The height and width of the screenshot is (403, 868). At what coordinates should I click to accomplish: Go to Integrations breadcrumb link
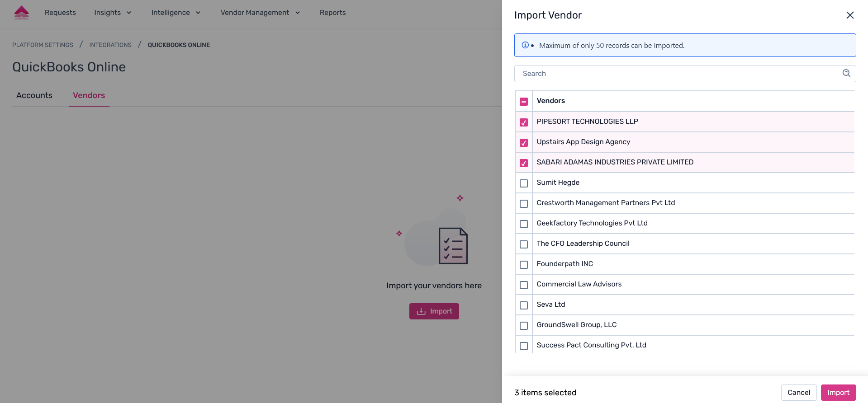click(x=110, y=45)
